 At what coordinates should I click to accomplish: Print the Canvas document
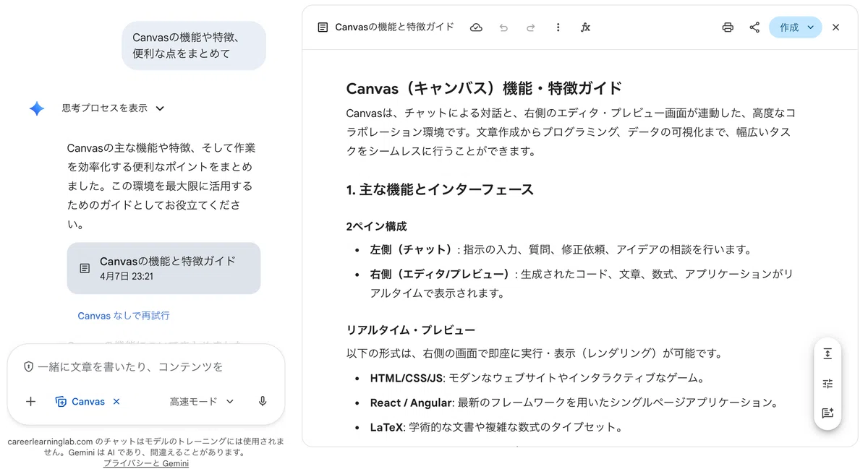click(x=728, y=27)
